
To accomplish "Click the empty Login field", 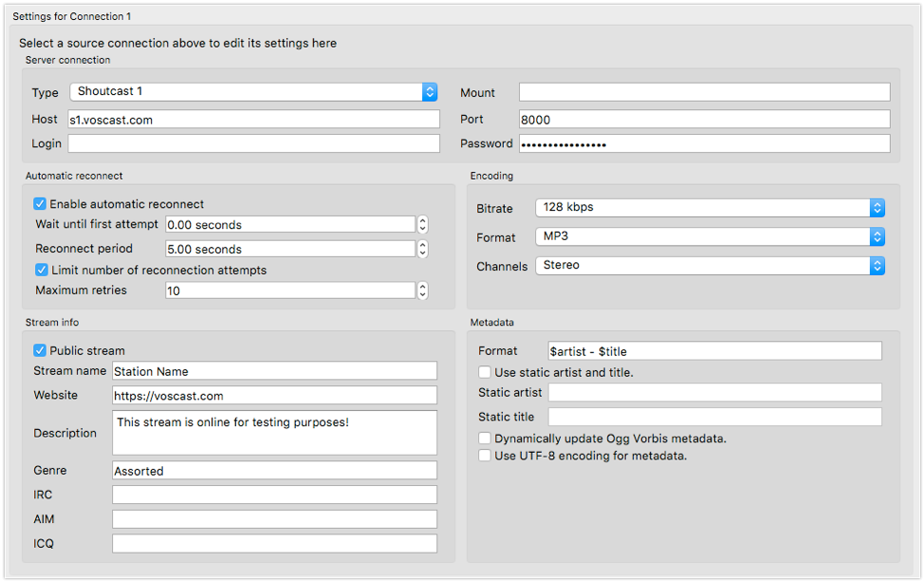I will [x=253, y=143].
